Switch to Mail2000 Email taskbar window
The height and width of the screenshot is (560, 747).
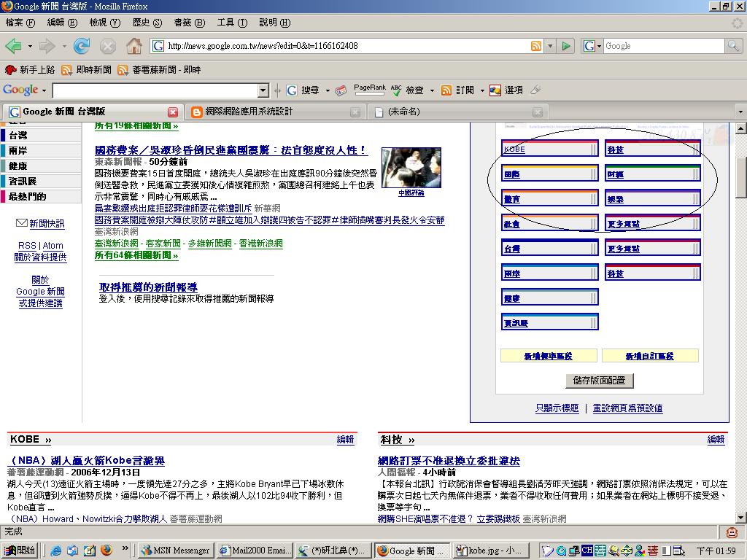255,551
